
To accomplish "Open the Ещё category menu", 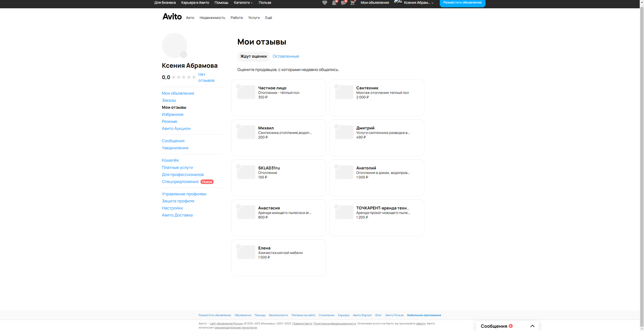I will pos(268,18).
